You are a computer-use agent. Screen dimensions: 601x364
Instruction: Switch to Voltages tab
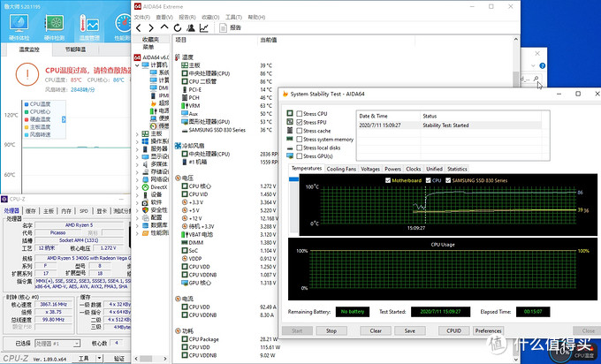coord(370,169)
